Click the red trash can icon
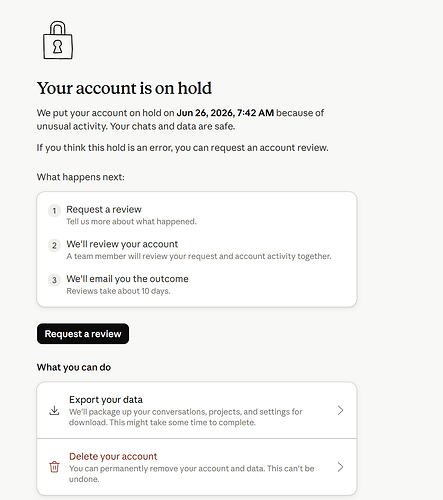The height and width of the screenshot is (500, 443). pyautogui.click(x=54, y=467)
